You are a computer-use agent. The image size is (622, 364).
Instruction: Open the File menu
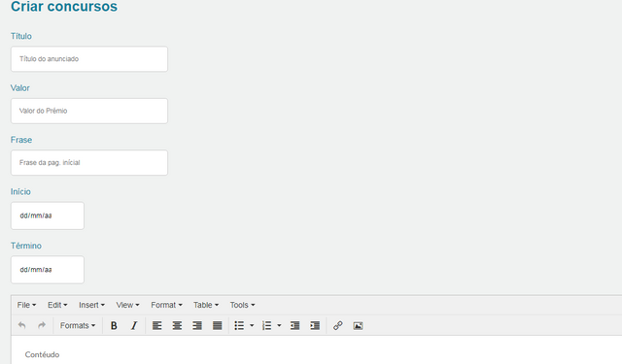click(x=26, y=305)
